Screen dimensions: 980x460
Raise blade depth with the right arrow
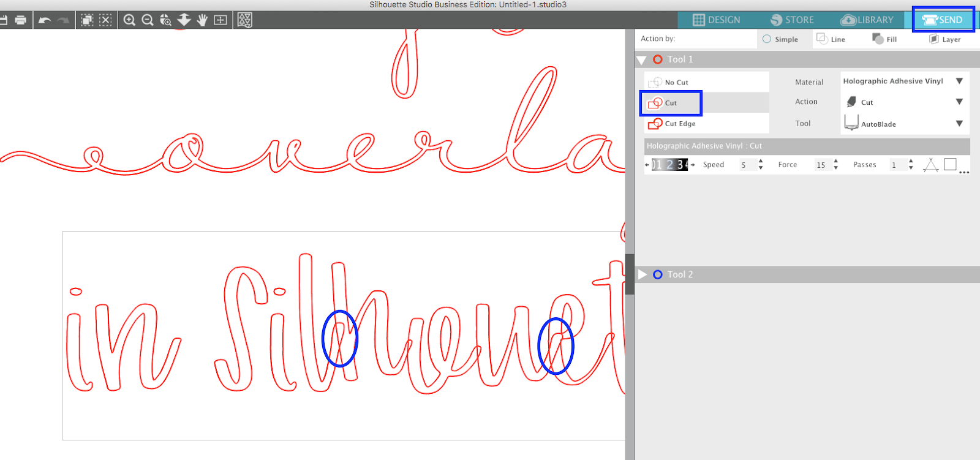tap(693, 165)
